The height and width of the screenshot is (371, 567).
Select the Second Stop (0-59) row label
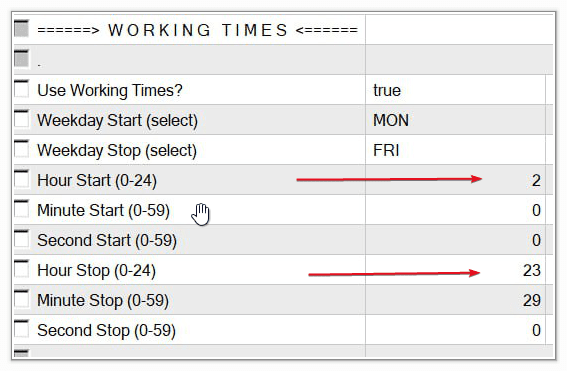pyautogui.click(x=106, y=331)
